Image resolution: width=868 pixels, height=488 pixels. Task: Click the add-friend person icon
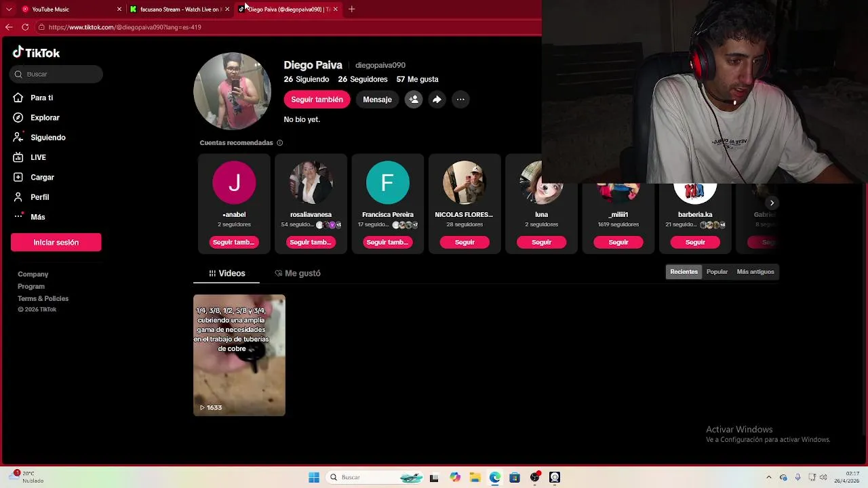pyautogui.click(x=414, y=99)
